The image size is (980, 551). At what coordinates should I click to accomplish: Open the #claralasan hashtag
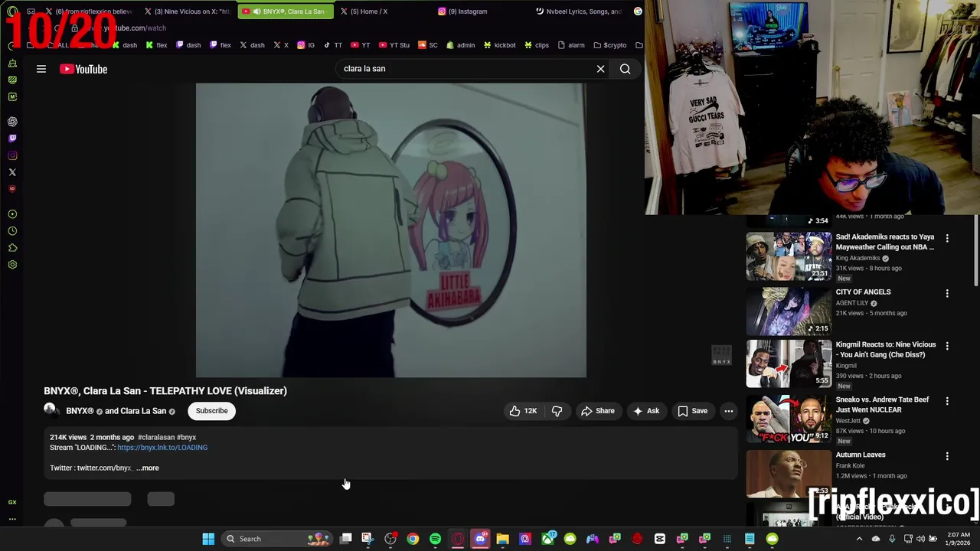click(x=156, y=438)
